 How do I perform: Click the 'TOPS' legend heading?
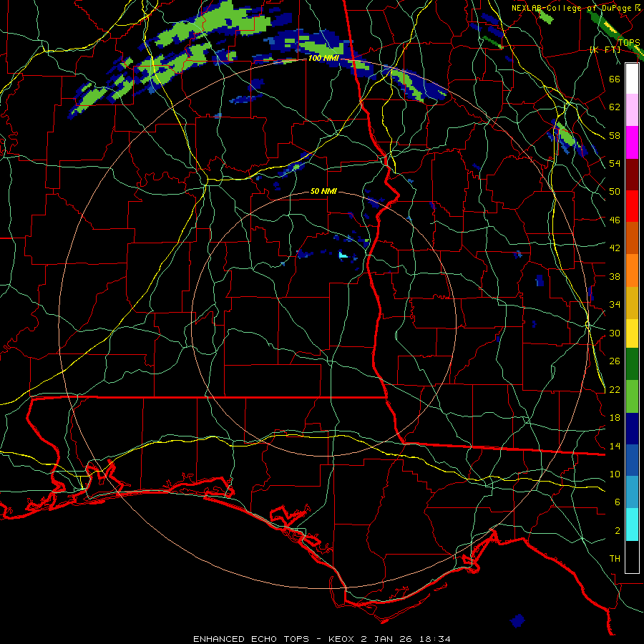629,42
